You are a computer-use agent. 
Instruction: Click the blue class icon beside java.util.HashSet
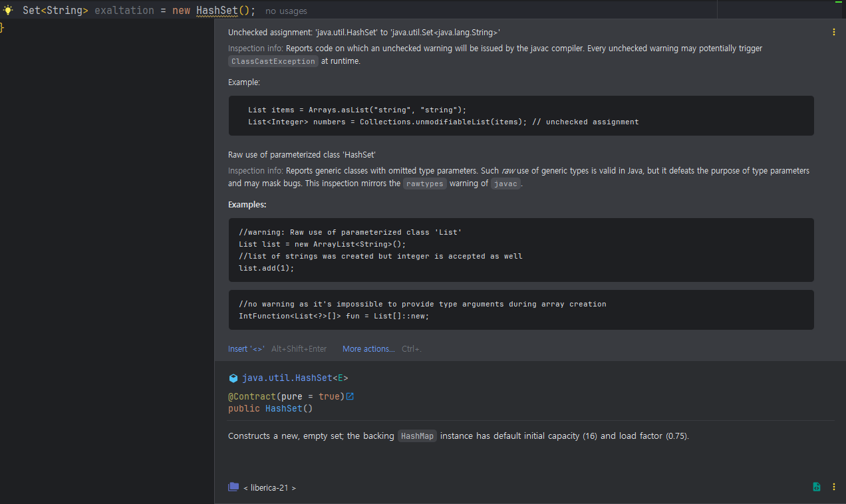233,378
